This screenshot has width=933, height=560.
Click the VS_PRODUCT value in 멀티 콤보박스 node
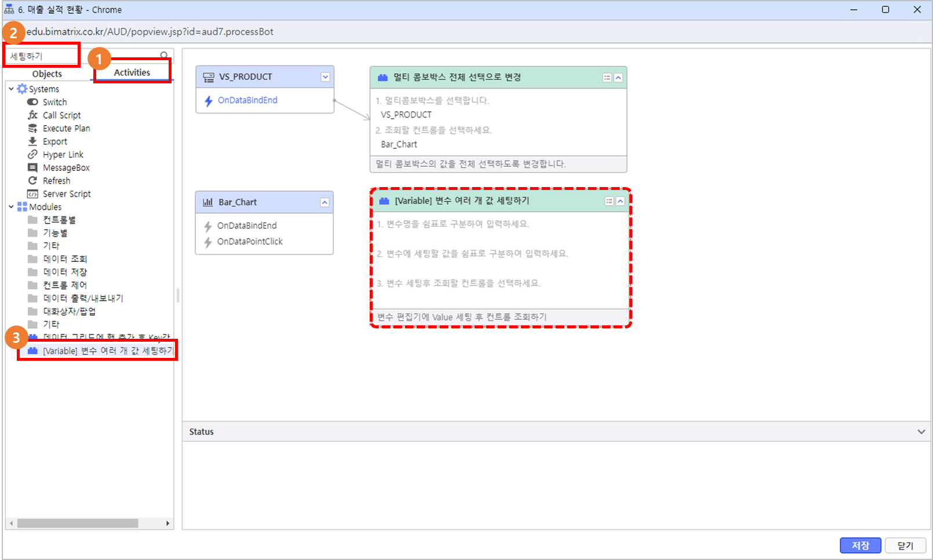pos(406,115)
